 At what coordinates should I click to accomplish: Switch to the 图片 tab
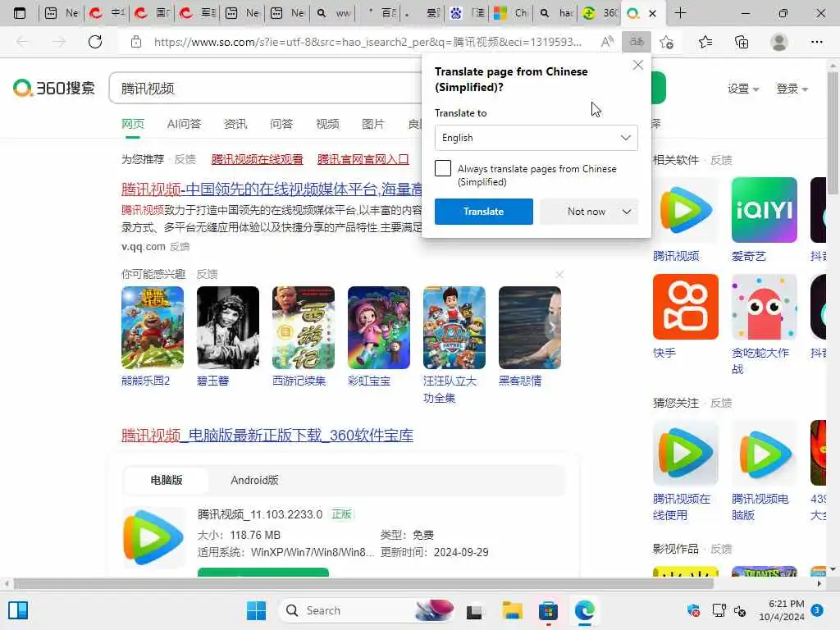(x=373, y=125)
